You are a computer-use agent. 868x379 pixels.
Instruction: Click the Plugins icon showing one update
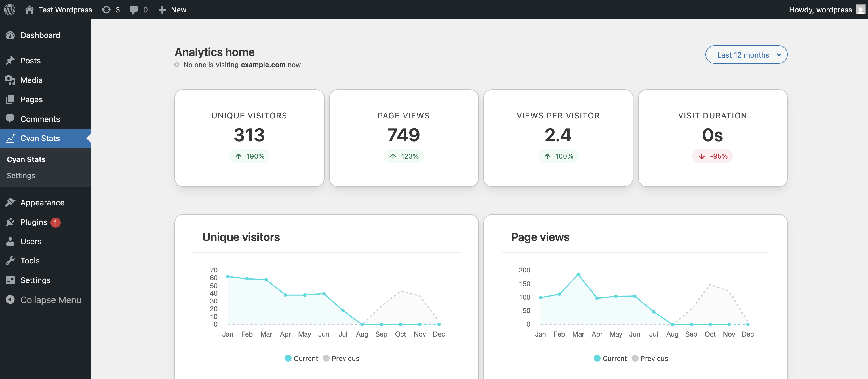pos(10,222)
